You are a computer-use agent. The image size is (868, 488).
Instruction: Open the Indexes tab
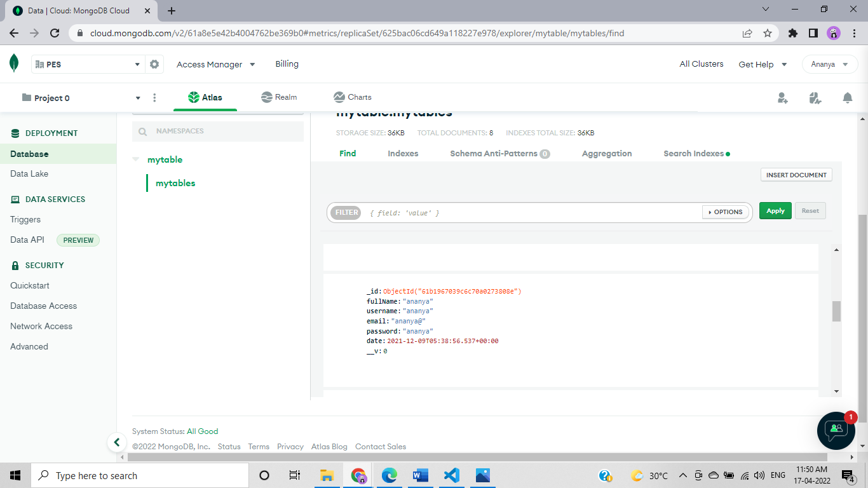(403, 153)
